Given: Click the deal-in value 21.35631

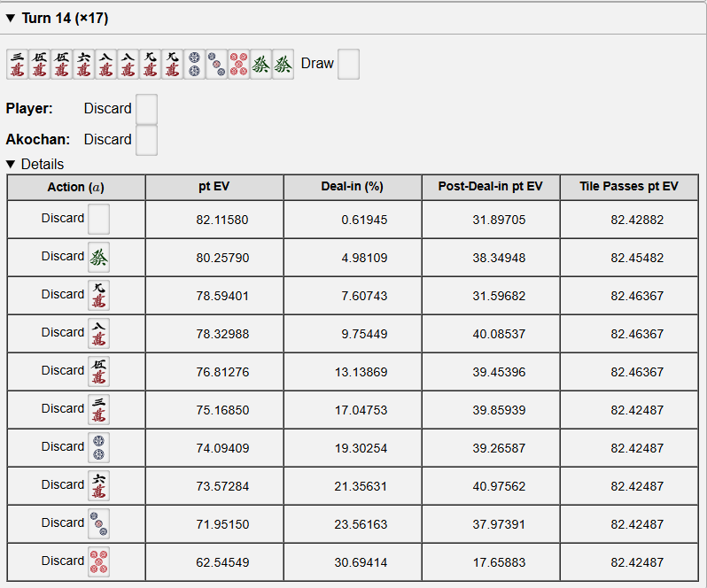Looking at the screenshot, I should tap(361, 486).
